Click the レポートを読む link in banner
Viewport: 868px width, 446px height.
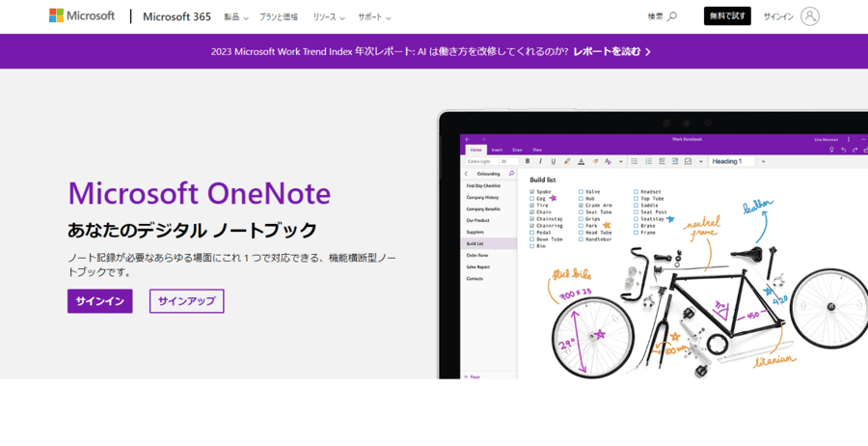[x=611, y=51]
